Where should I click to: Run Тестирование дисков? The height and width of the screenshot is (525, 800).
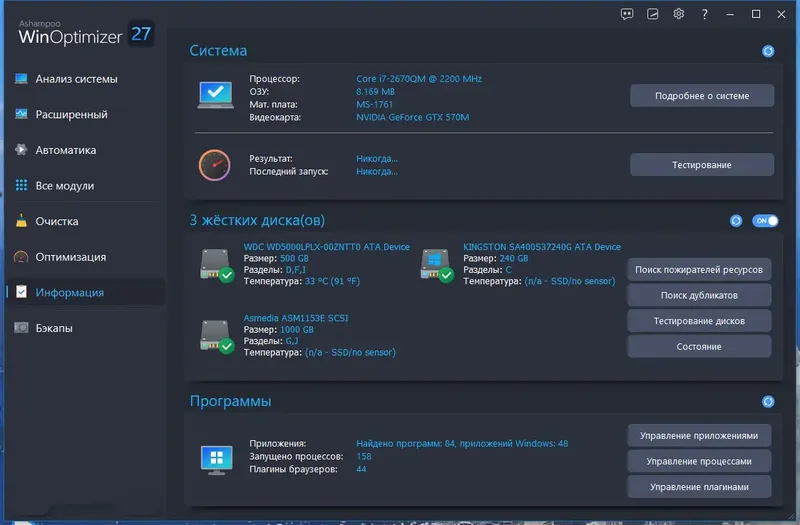coord(698,320)
